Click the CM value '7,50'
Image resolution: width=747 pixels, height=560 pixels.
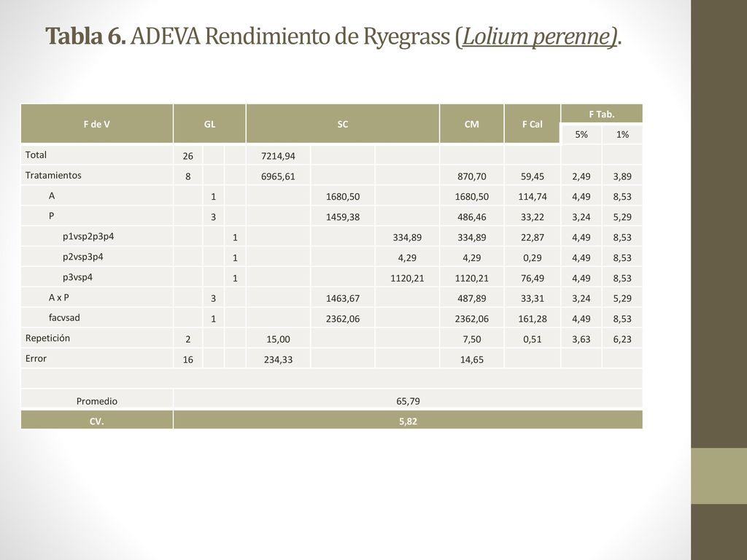pyautogui.click(x=472, y=340)
